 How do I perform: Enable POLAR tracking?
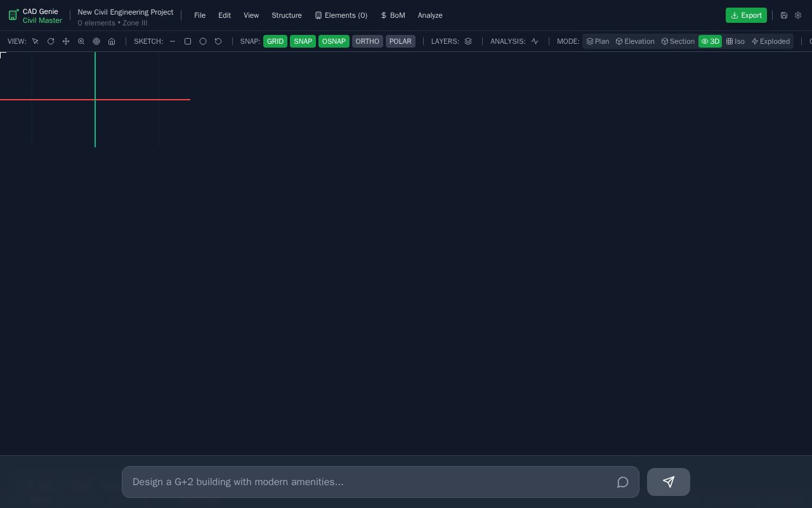pos(400,41)
